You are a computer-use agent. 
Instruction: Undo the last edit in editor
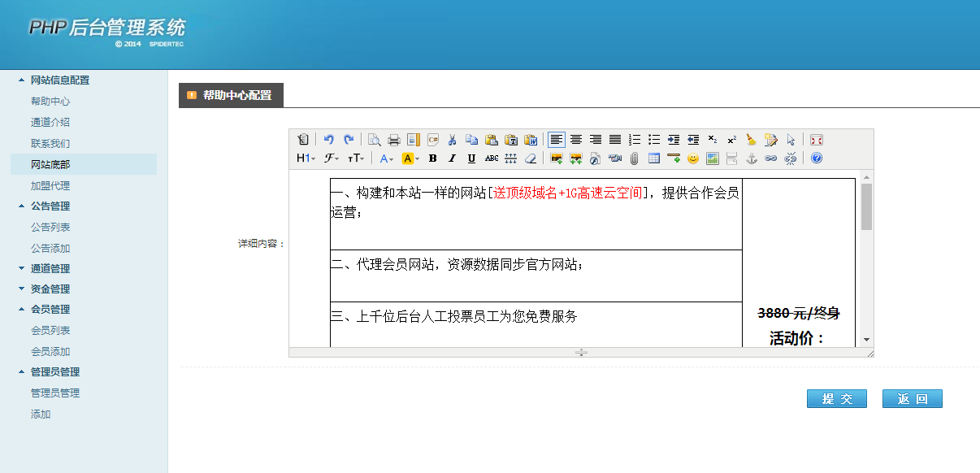(x=329, y=139)
